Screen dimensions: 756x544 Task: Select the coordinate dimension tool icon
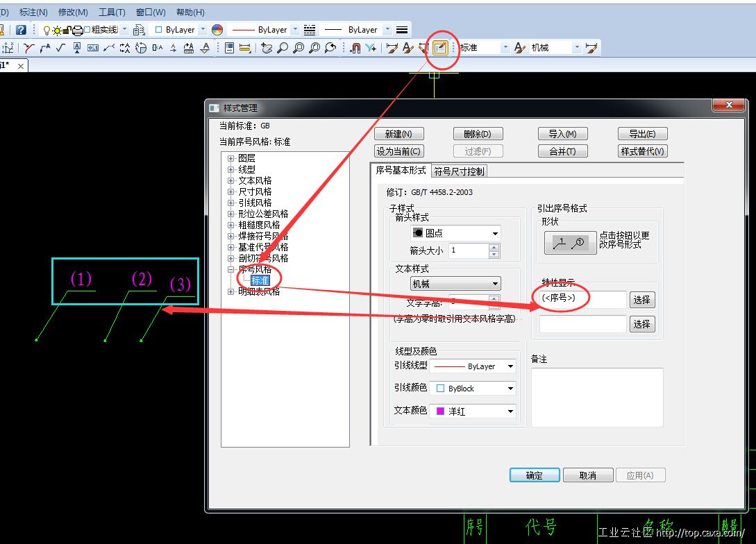tap(8, 48)
